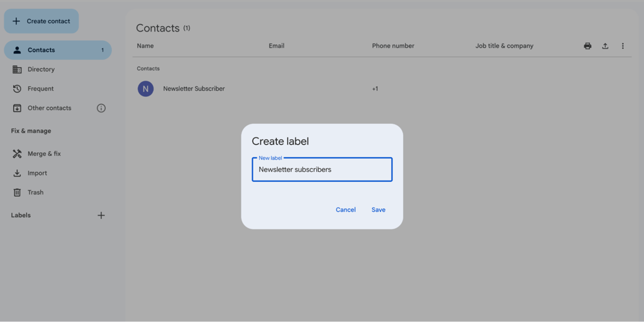The image size is (644, 322).
Task: Open the Directory section
Action: pos(41,69)
